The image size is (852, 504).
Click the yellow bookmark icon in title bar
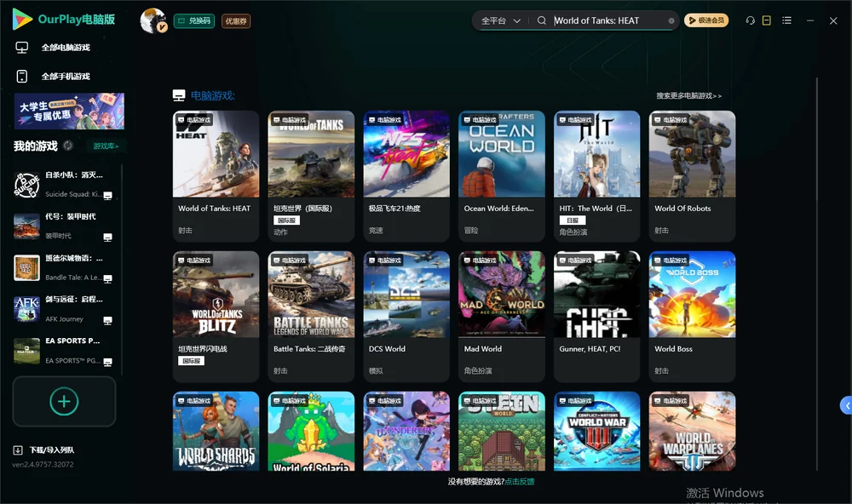pyautogui.click(x=767, y=20)
